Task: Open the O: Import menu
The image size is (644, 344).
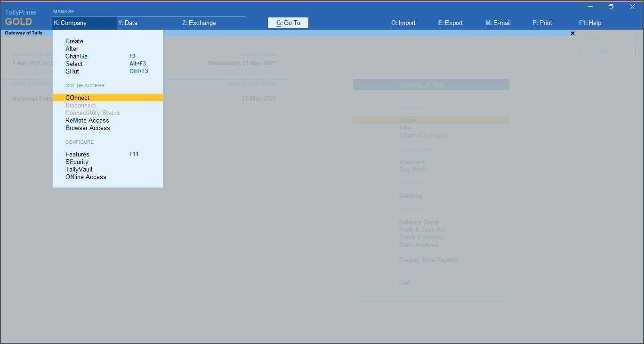Action: [x=403, y=23]
